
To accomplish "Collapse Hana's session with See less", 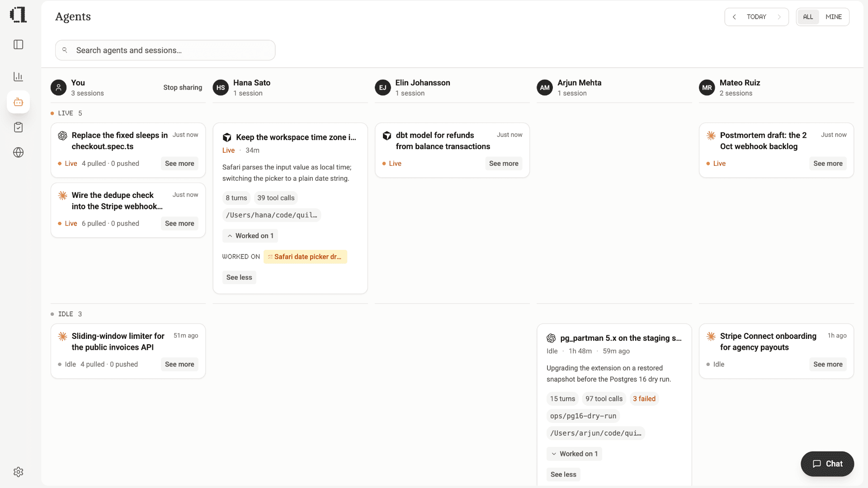I will click(239, 277).
